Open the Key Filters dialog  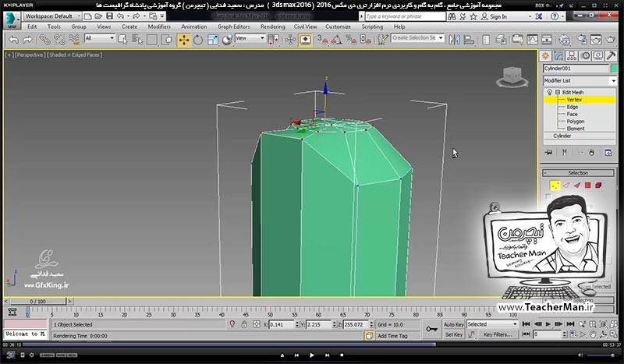click(x=498, y=334)
